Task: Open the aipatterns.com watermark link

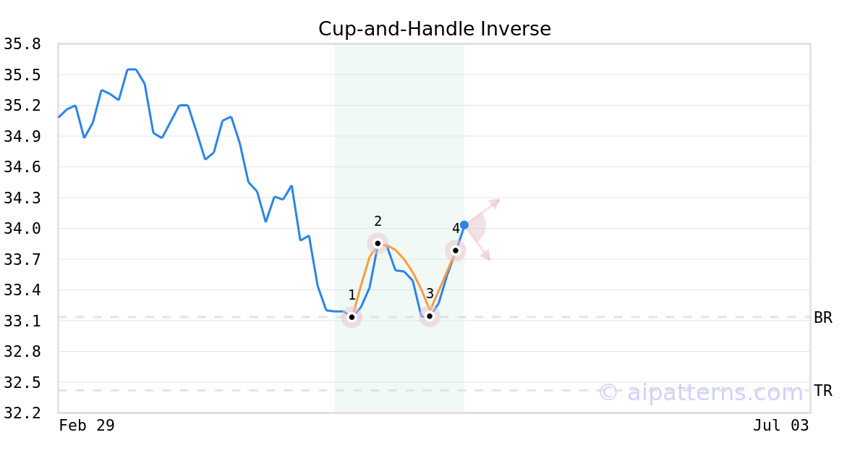Action: click(701, 393)
